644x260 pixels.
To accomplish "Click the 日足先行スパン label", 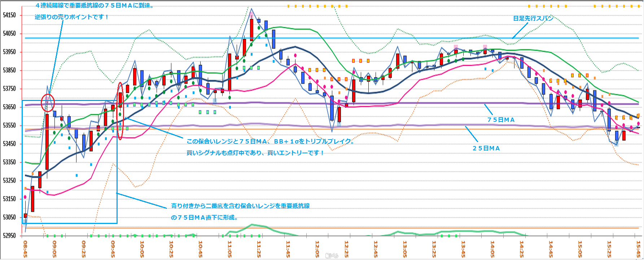I will pyautogui.click(x=533, y=18).
